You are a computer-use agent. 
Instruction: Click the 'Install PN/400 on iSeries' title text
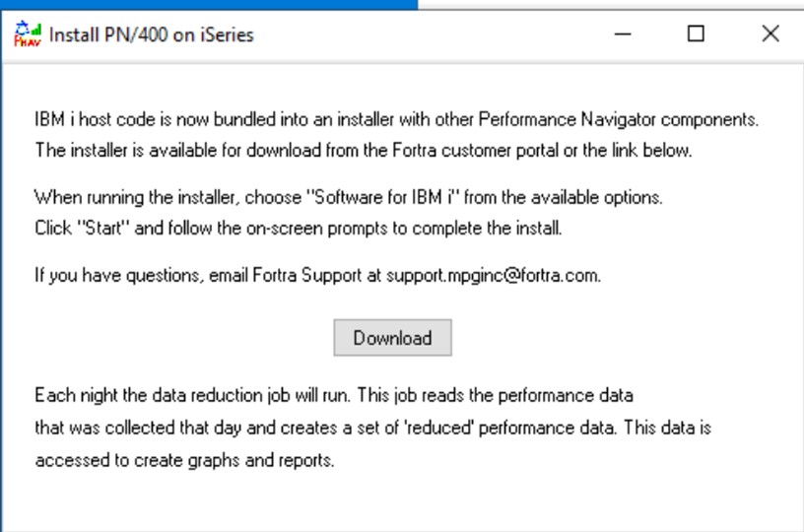tap(151, 35)
